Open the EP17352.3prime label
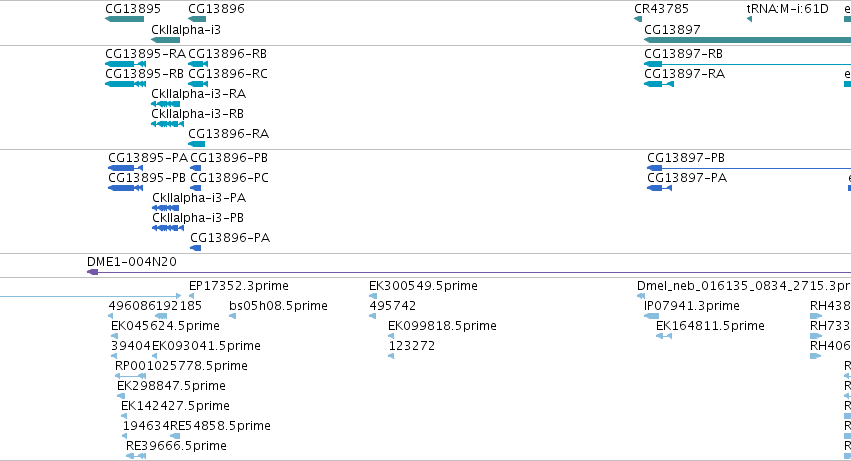 click(239, 286)
